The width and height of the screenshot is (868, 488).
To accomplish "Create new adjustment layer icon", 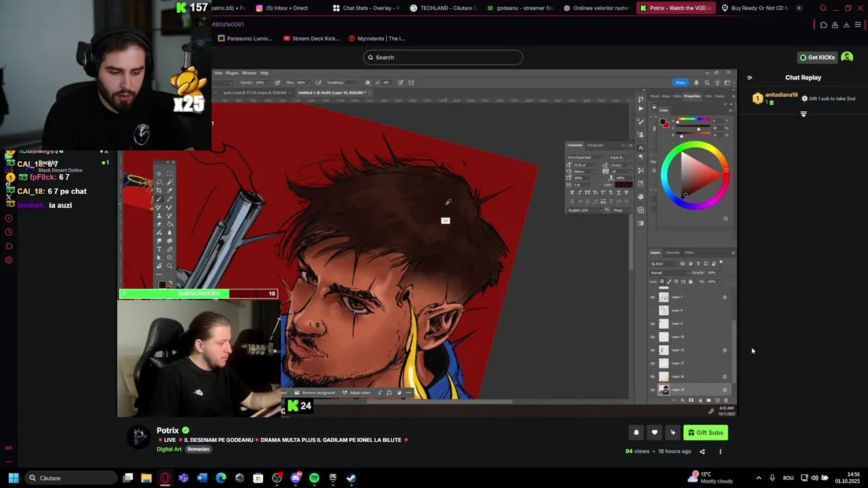I will (x=700, y=400).
